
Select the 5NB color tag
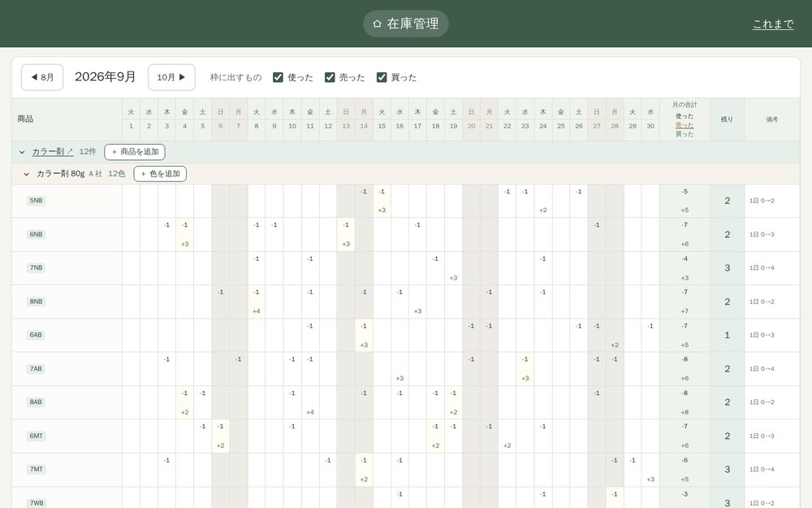36,201
